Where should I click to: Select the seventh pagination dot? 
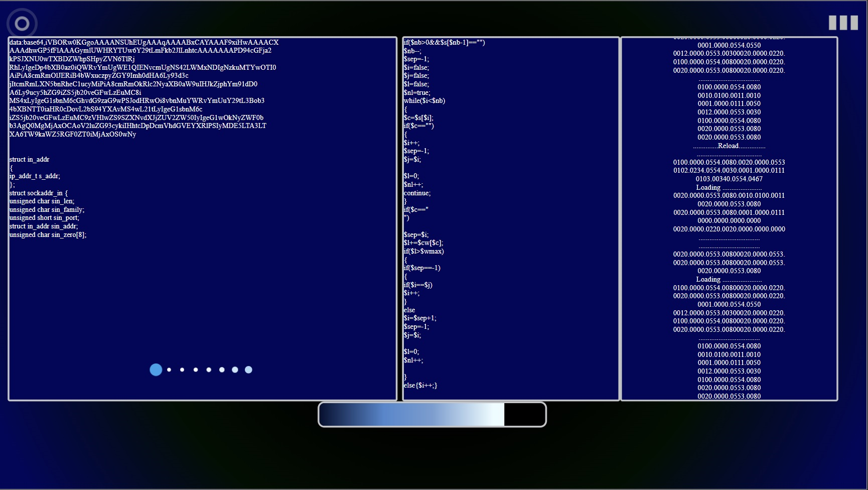click(235, 370)
